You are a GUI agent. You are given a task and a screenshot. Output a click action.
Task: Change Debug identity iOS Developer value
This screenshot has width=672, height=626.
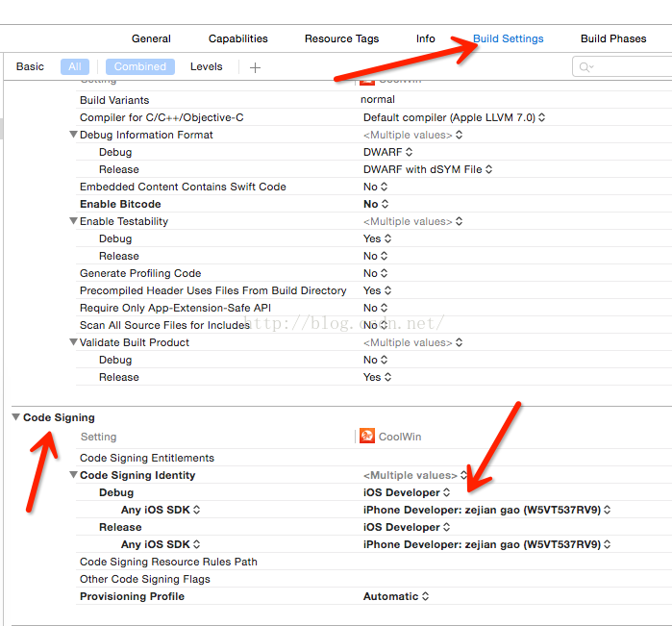pyautogui.click(x=407, y=492)
